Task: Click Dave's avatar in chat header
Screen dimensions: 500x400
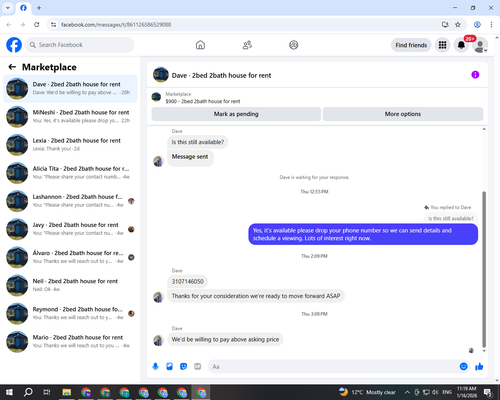Action: 161,75
